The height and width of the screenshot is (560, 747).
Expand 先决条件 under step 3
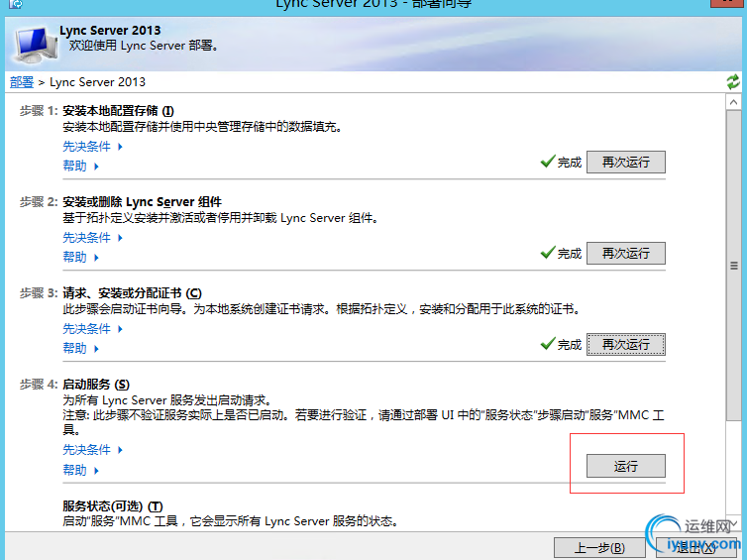[93, 328]
